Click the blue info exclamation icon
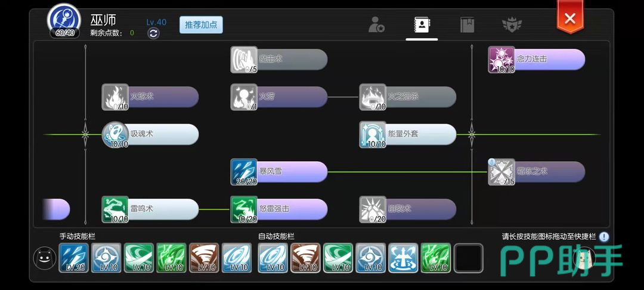The height and width of the screenshot is (290, 644). click(603, 237)
